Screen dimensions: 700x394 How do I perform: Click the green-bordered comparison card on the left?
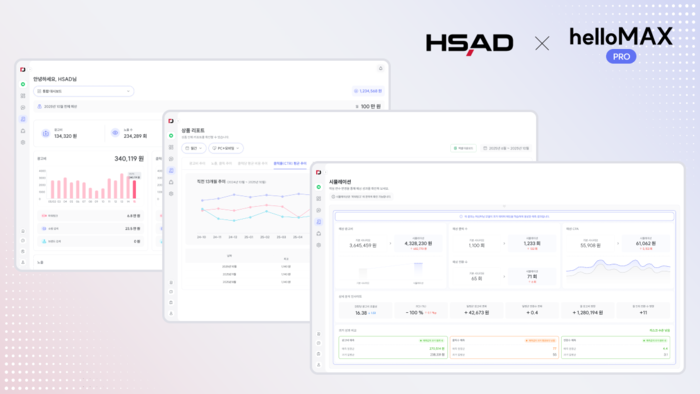[393, 348]
